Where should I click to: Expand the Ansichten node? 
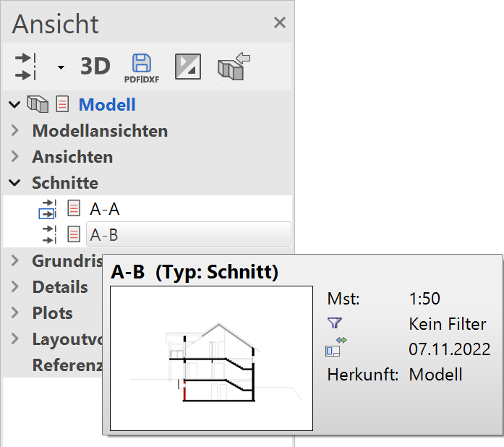pos(14,157)
